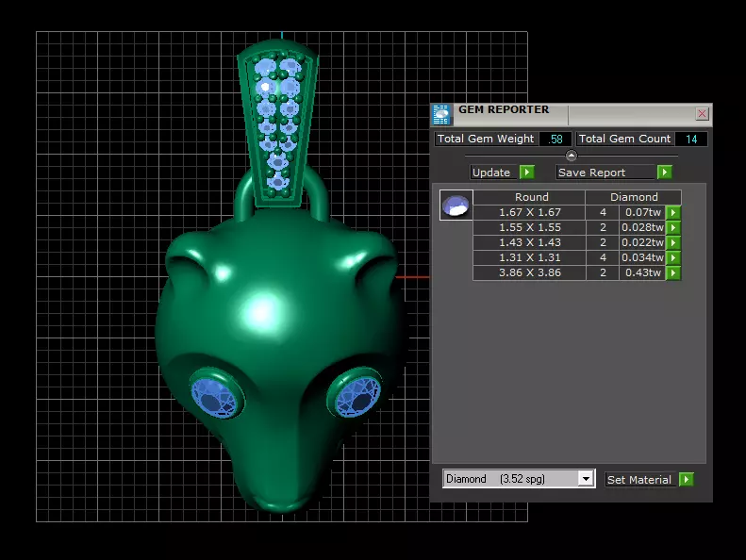
Task: Select the 1.31 X 1.31 size cell
Action: [529, 258]
